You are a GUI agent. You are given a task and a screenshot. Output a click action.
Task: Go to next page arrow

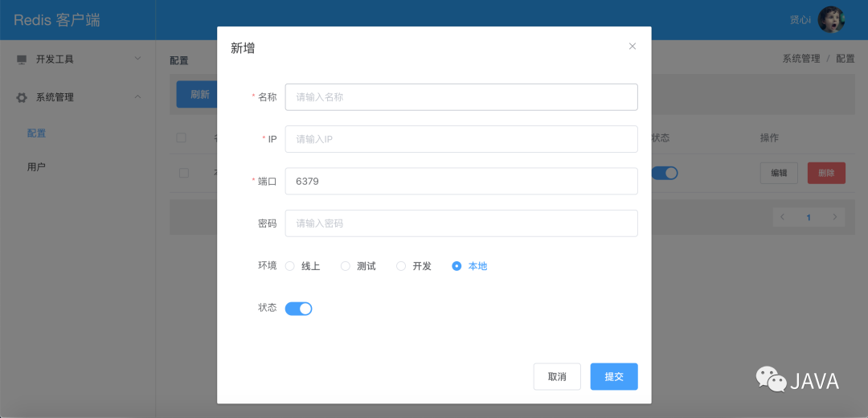coord(835,217)
